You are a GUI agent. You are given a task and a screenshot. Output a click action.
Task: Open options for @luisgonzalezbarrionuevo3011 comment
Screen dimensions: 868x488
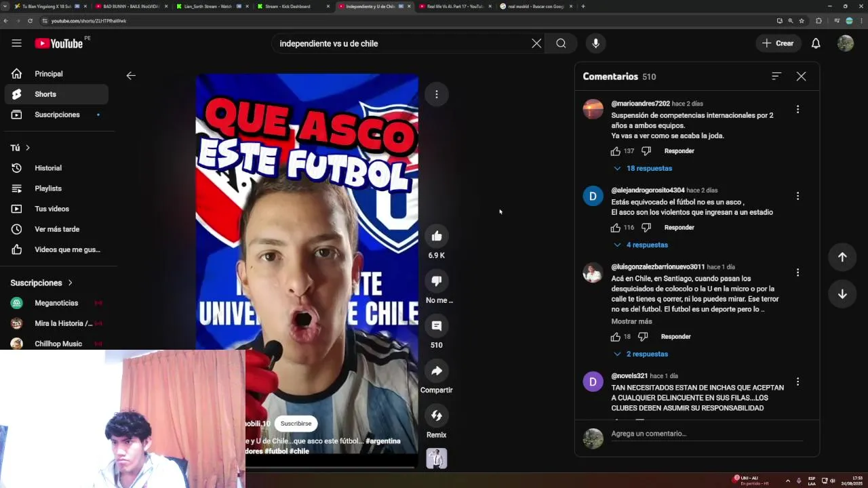(x=797, y=272)
